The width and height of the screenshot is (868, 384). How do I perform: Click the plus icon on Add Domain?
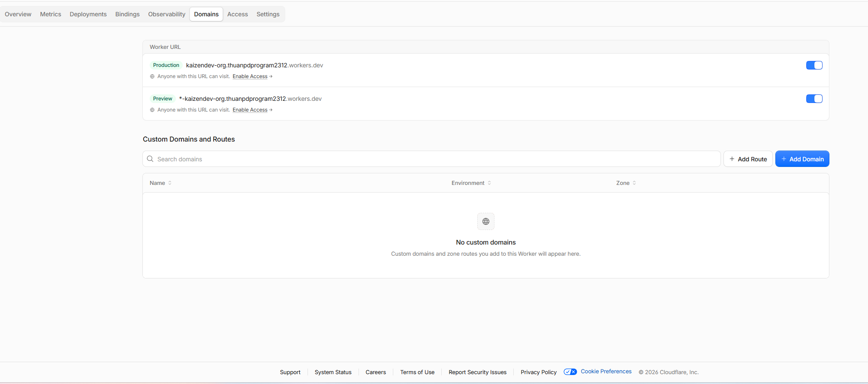[x=784, y=159]
